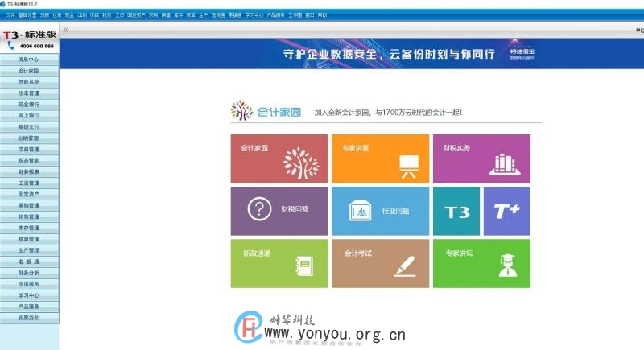
Task: Open the 固定资产 menu in the menu bar
Action: pos(136,15)
